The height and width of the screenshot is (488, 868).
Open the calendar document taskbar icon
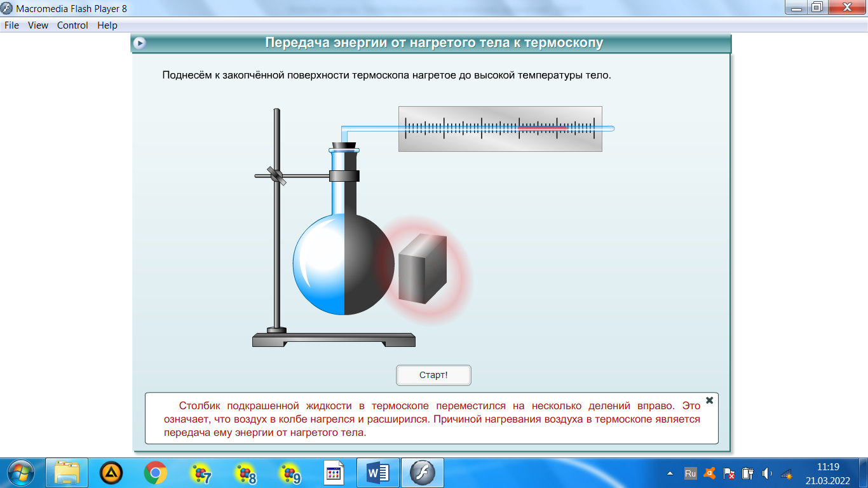pyautogui.click(x=334, y=473)
